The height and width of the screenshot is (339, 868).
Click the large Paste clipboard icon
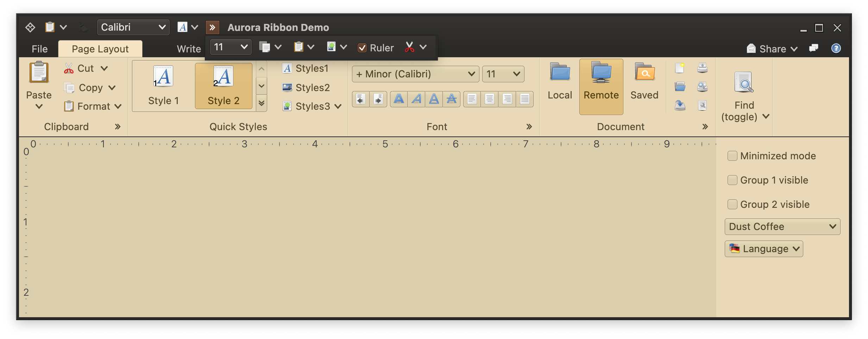pos(39,72)
